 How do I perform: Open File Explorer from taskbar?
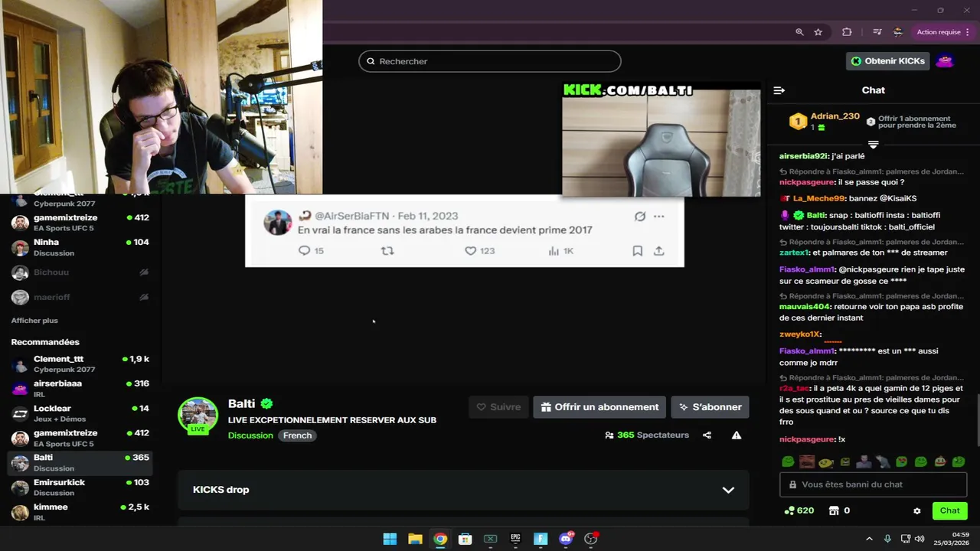pyautogui.click(x=415, y=539)
